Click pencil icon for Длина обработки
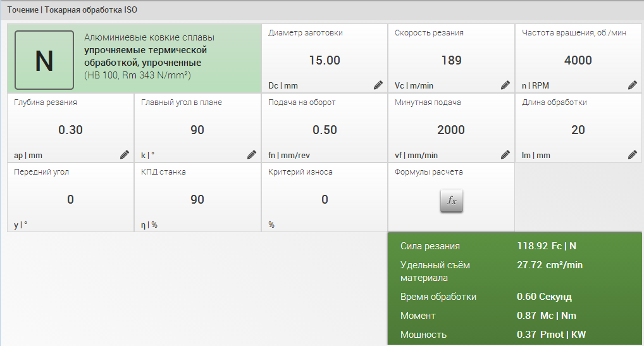Viewport: 644px width, 346px height. pyautogui.click(x=633, y=154)
